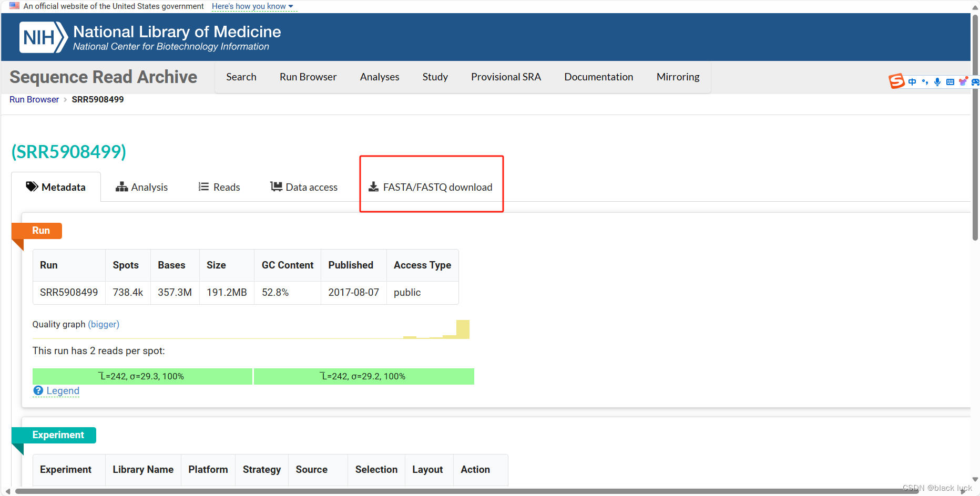Viewport: 980px width, 496px height.
Task: Switch to the Analysis tab
Action: click(142, 187)
